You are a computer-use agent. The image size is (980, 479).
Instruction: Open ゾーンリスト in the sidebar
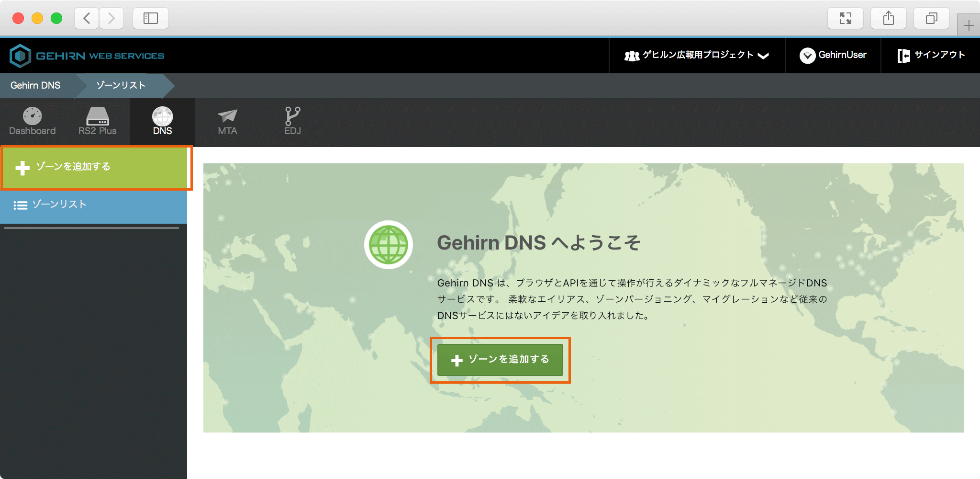[93, 205]
